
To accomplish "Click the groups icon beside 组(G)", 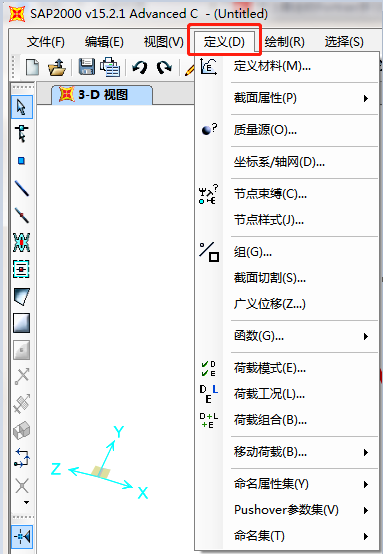I will pyautogui.click(x=209, y=252).
